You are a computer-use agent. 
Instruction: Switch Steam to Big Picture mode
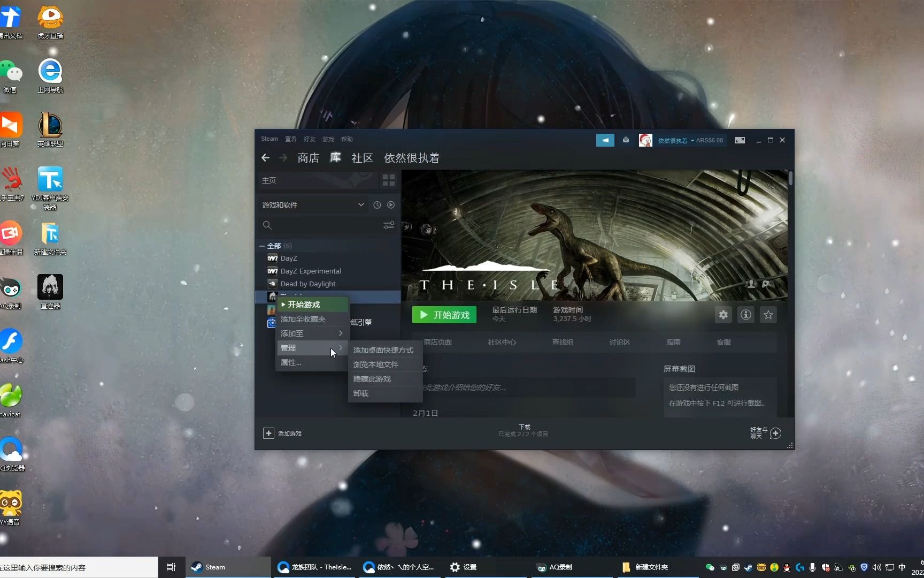point(740,140)
